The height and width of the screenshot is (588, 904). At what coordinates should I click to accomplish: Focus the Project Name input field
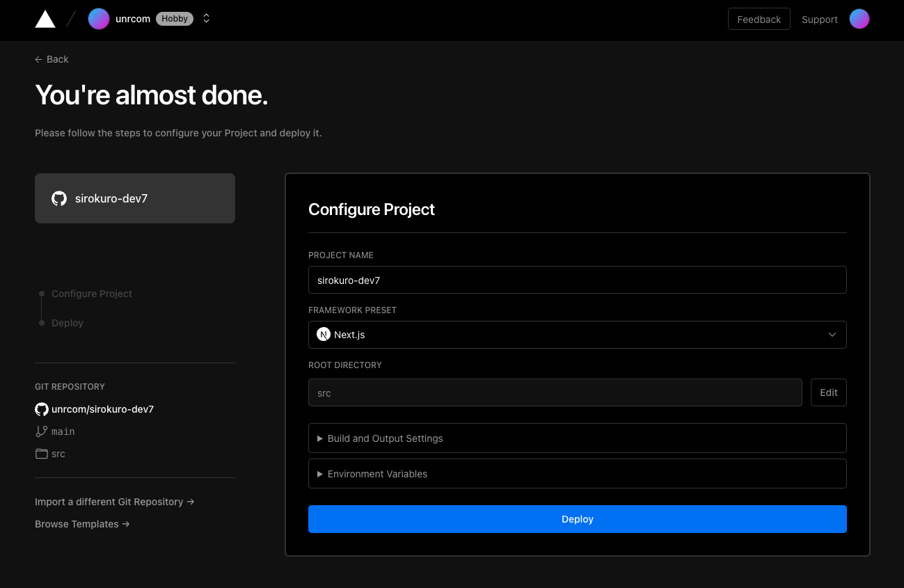point(578,280)
